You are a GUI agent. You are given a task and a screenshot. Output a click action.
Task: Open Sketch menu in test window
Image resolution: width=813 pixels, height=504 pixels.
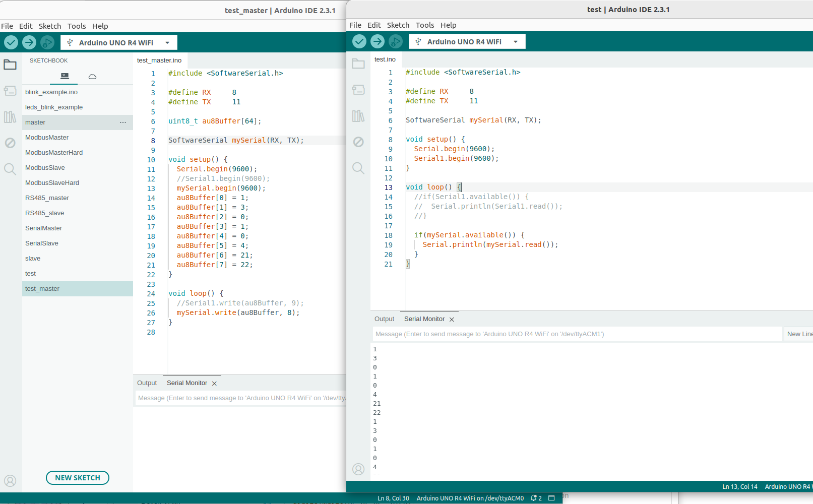click(x=398, y=25)
